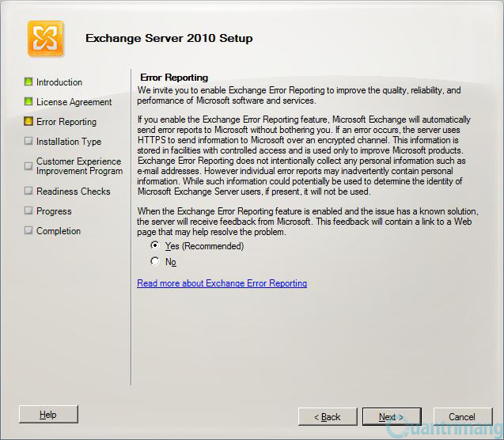Screen dimensions: 504x440
Task: Click the gray square beside Customer Experience Improvement Program
Action: click(28, 166)
